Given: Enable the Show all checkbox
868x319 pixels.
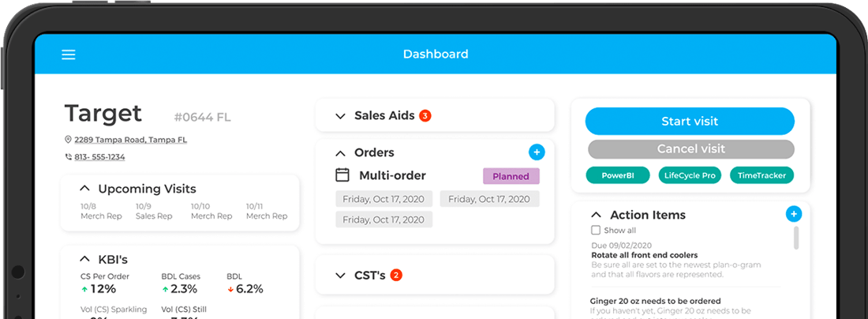Looking at the screenshot, I should tap(596, 230).
